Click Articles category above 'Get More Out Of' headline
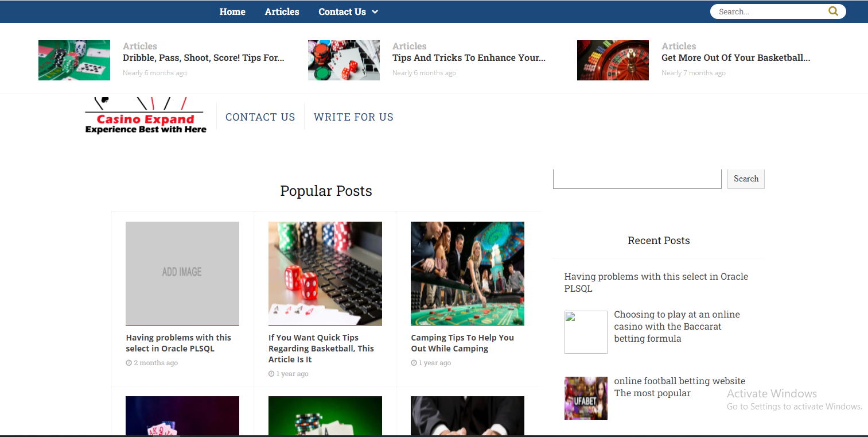The height and width of the screenshot is (437, 868). tap(679, 46)
